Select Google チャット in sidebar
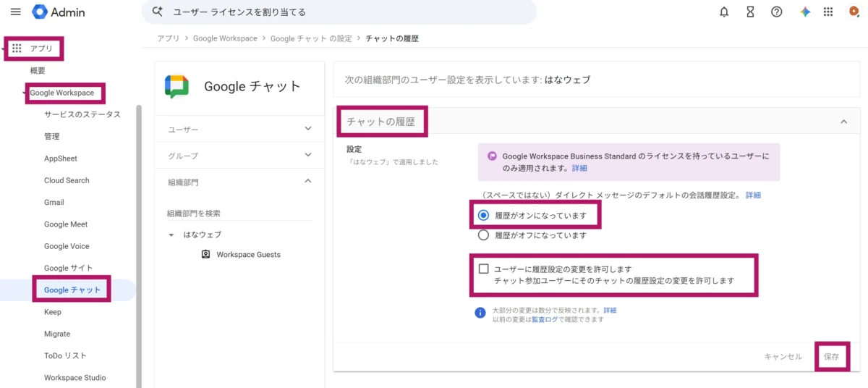The height and width of the screenshot is (388, 868). tap(72, 290)
